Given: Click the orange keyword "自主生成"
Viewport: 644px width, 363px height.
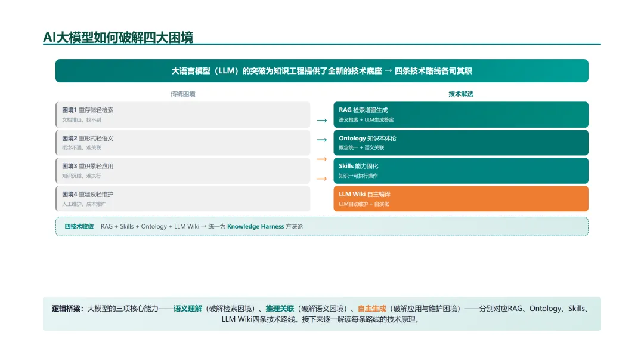Looking at the screenshot, I should pyautogui.click(x=372, y=309).
